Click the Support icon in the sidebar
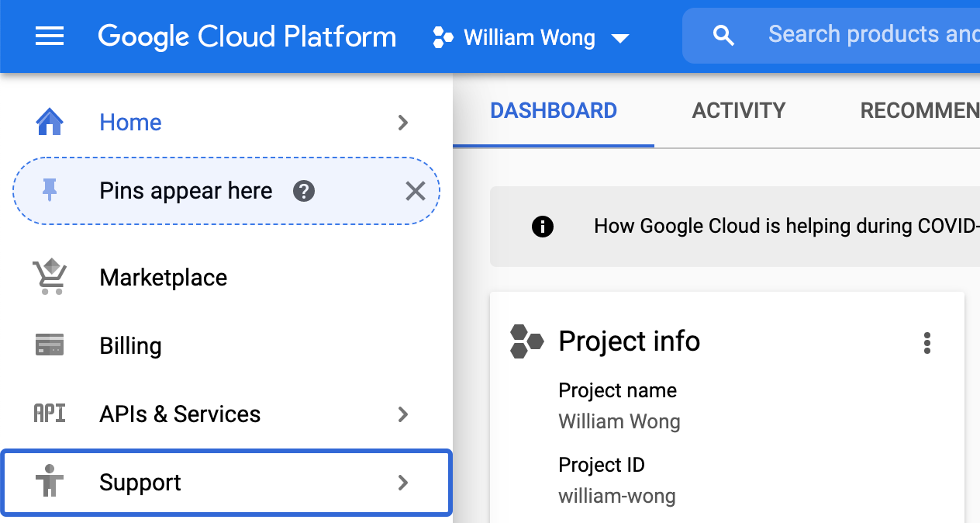 [50, 482]
